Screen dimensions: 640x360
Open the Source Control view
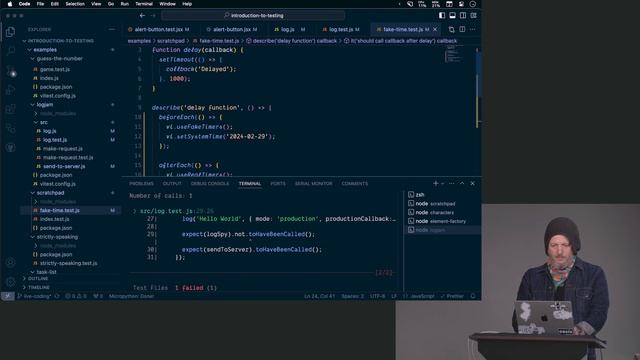11,71
